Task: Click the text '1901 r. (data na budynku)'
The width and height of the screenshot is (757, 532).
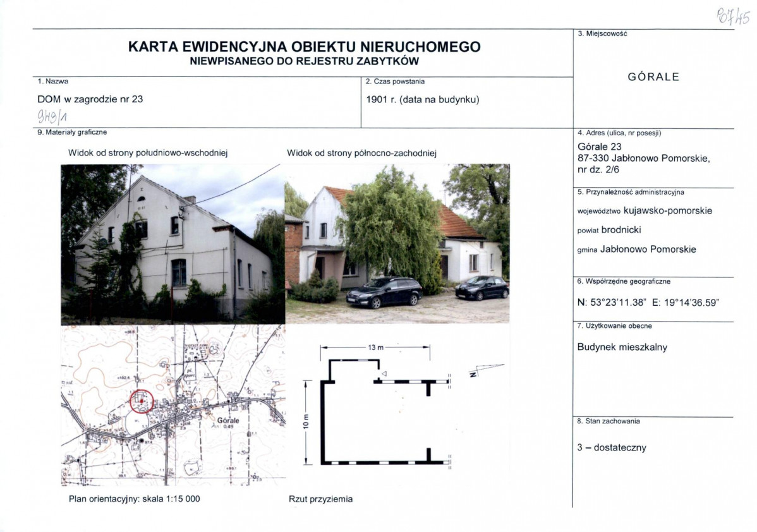Action: [423, 99]
